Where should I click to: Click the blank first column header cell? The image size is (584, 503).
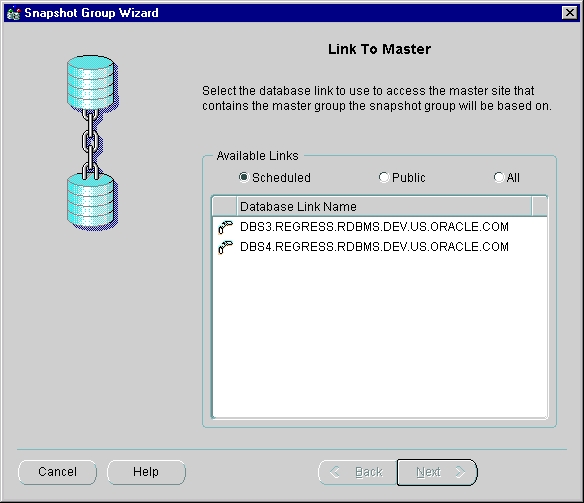(x=225, y=206)
